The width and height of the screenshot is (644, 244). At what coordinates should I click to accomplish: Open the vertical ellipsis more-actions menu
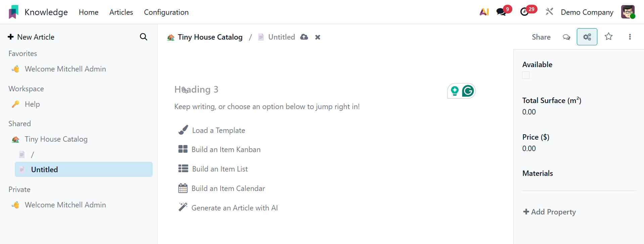pyautogui.click(x=630, y=37)
